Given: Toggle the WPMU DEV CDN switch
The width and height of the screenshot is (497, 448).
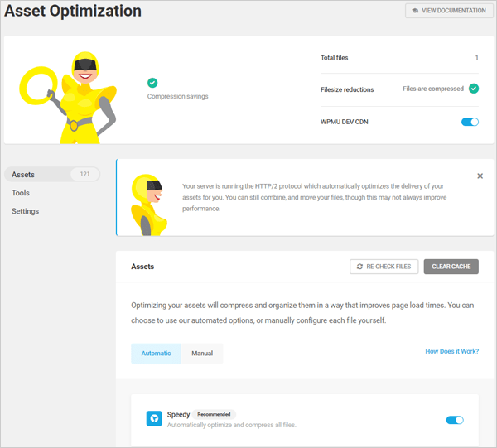Looking at the screenshot, I should coord(470,122).
